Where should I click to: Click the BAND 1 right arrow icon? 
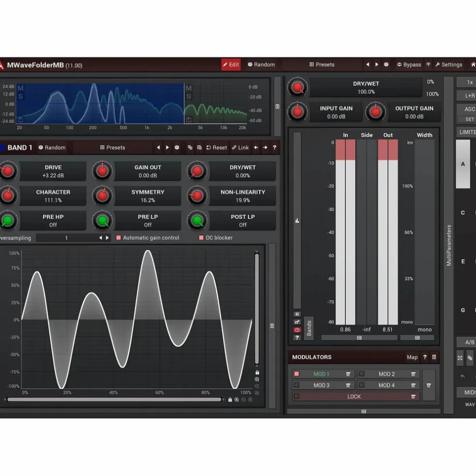(x=265, y=148)
